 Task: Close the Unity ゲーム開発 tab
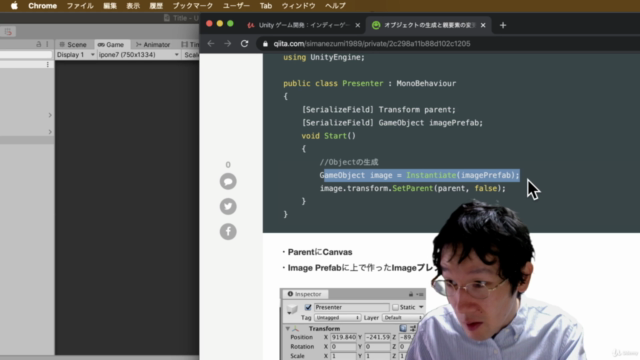358,25
